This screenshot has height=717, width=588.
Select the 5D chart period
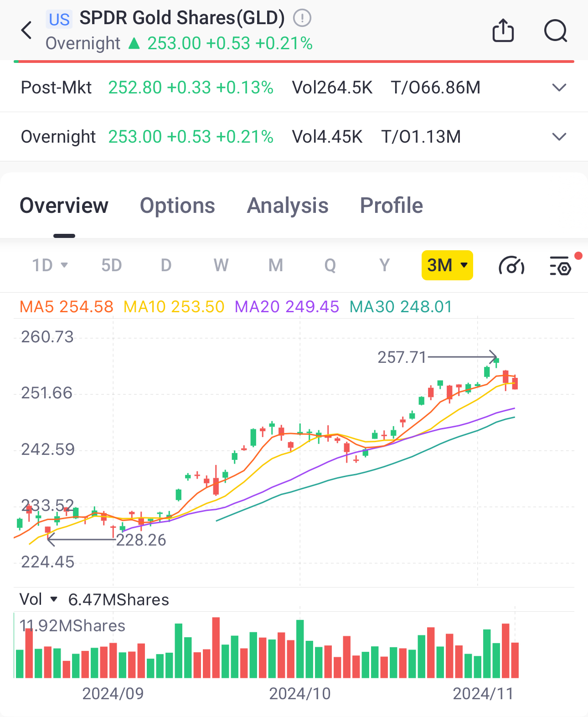[x=112, y=265]
